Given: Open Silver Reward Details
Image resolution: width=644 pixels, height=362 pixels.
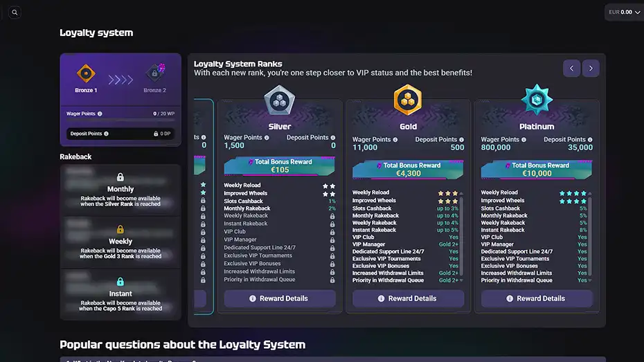Looking at the screenshot, I should 280,299.
